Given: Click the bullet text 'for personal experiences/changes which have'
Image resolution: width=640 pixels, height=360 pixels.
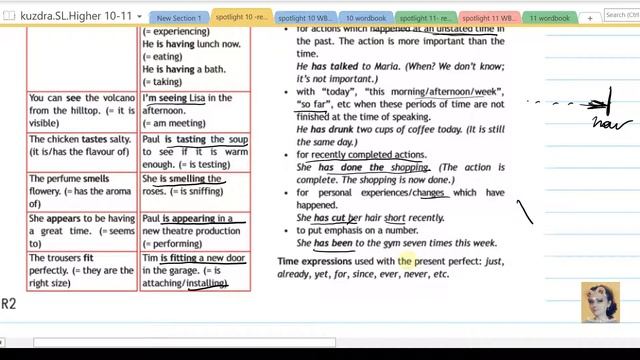Looking at the screenshot, I should coord(400,193).
